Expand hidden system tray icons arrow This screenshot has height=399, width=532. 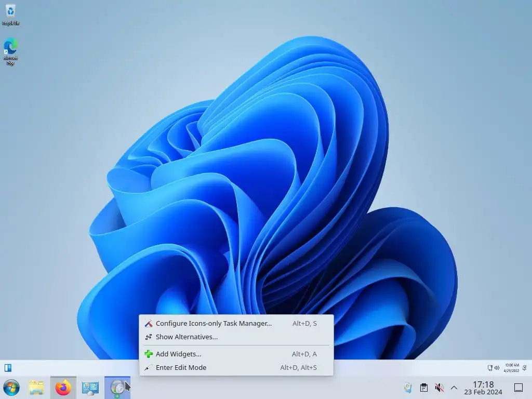coord(454,388)
